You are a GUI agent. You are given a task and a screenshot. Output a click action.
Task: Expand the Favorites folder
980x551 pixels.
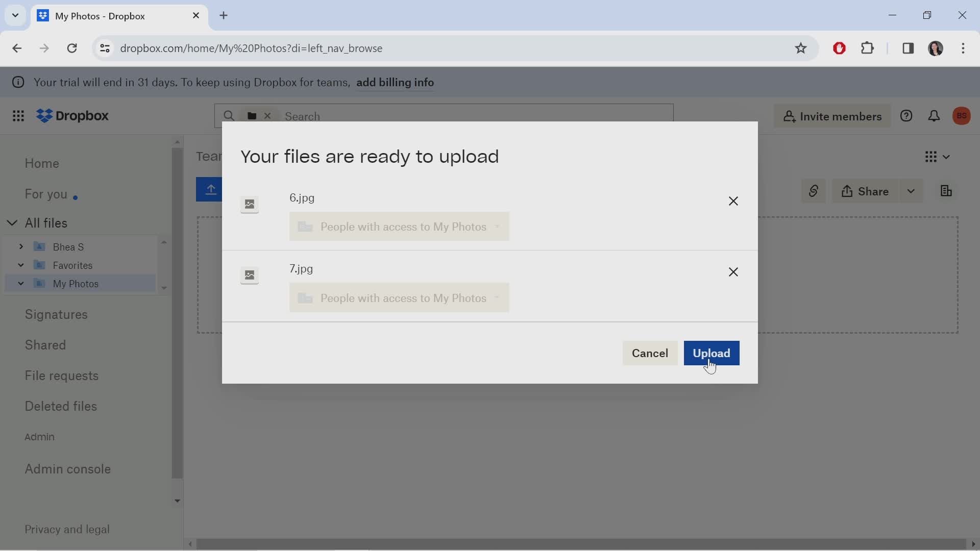[x=20, y=264]
